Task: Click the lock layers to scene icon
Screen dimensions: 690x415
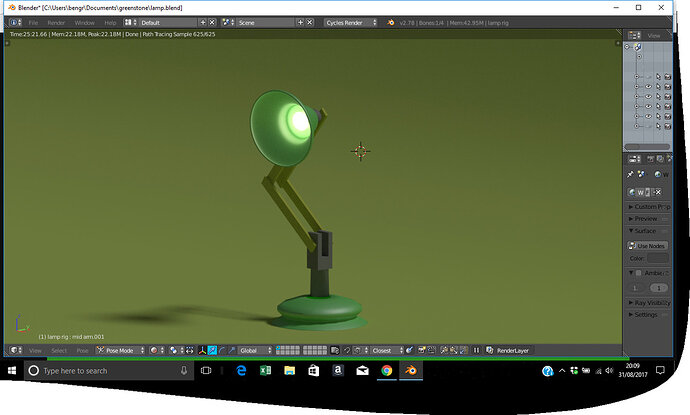Action: pyautogui.click(x=335, y=350)
